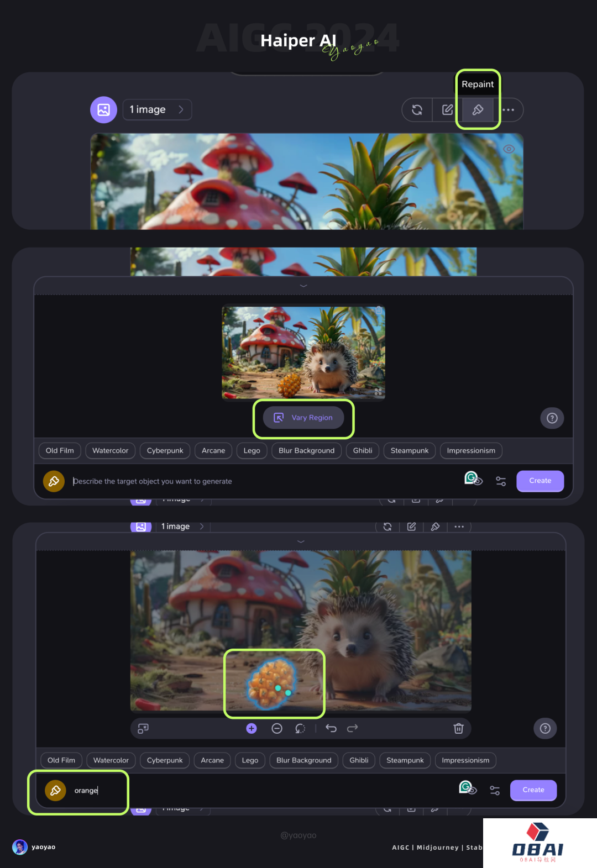Pick Blur Background style in Vary Region panel
Viewport: 597px width, 868px height.
[x=306, y=451]
